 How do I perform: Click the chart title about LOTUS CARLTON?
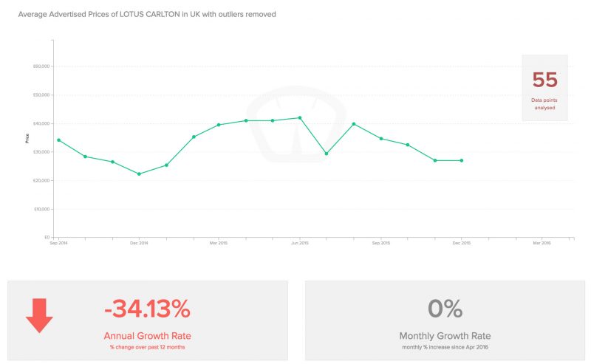147,14
